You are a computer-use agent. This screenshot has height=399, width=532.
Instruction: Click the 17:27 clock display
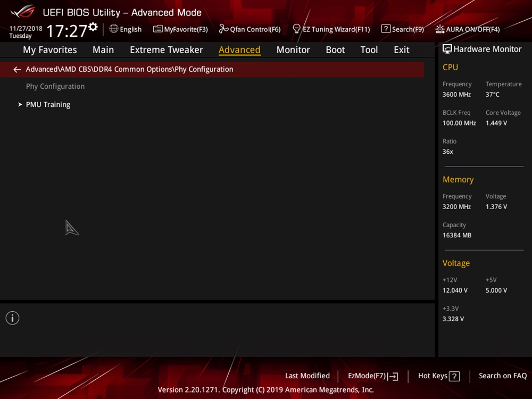67,31
